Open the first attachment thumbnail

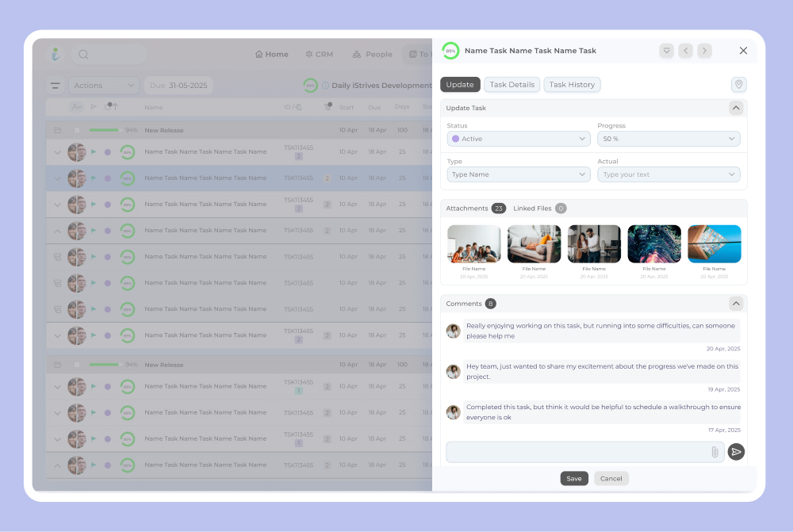473,244
